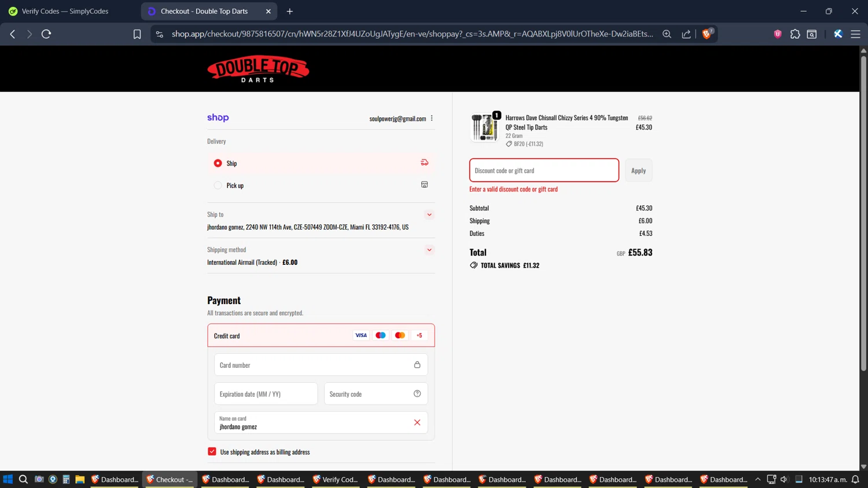Open the sidebar panel icon
This screenshot has height=488, width=868.
coord(812,34)
